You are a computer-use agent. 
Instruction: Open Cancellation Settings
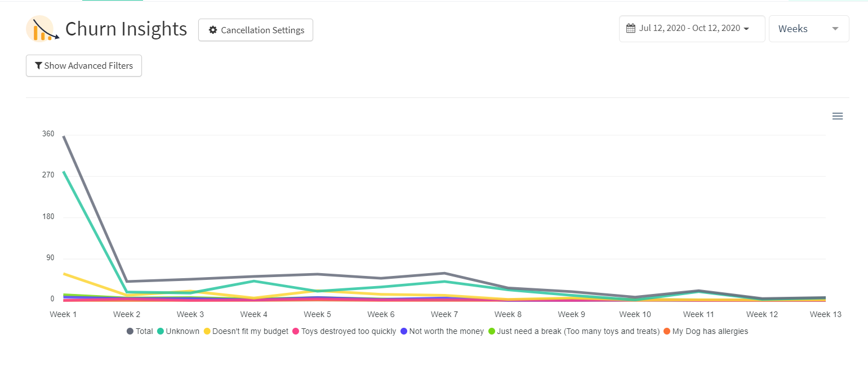(256, 30)
